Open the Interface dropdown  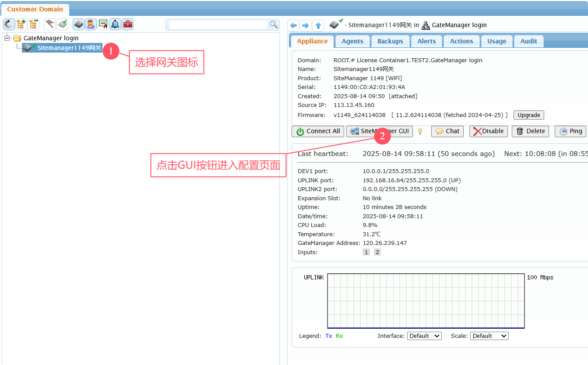(424, 336)
